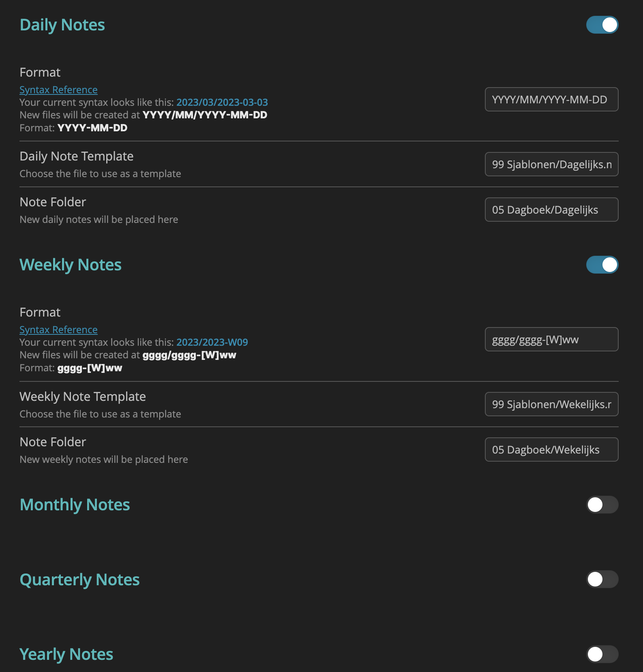Click the YYYY/MM/YYYY-MM-DD format field
The image size is (643, 672).
point(551,99)
